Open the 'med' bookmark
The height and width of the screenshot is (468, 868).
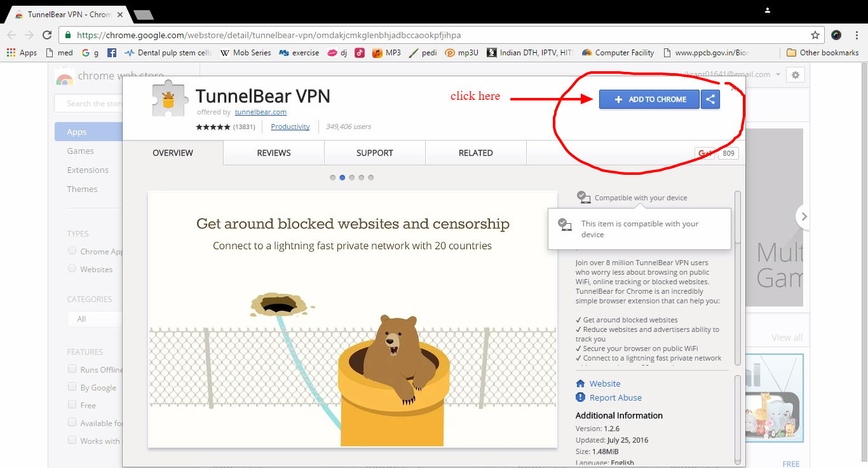tap(60, 53)
